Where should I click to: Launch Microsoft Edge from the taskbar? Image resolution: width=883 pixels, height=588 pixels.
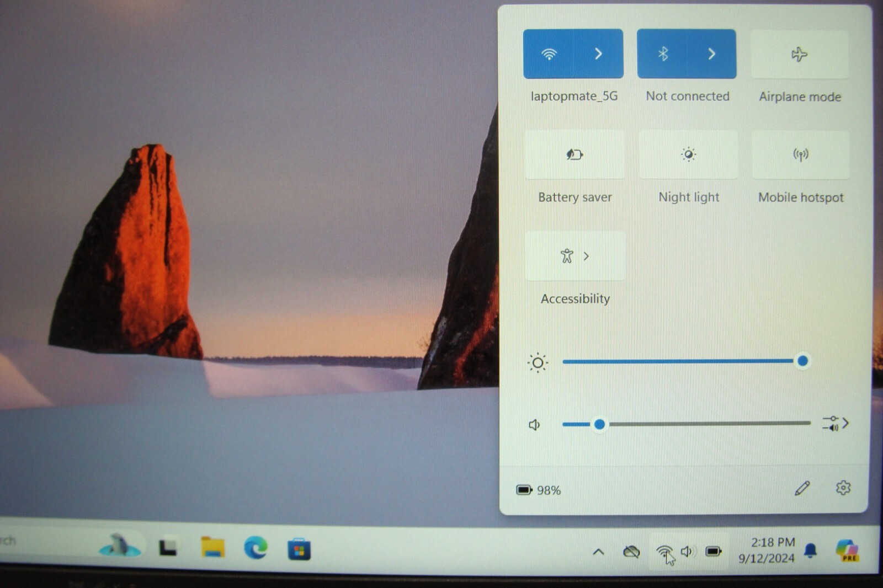256,548
